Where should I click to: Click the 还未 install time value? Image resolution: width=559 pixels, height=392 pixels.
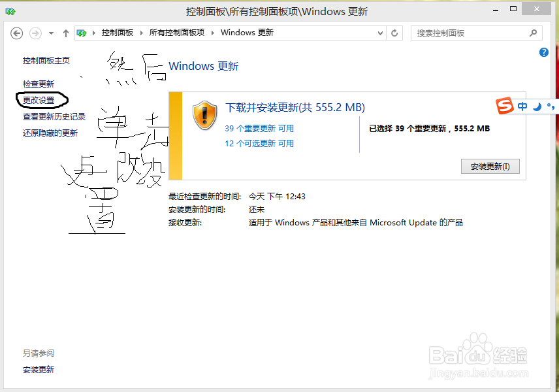point(257,210)
